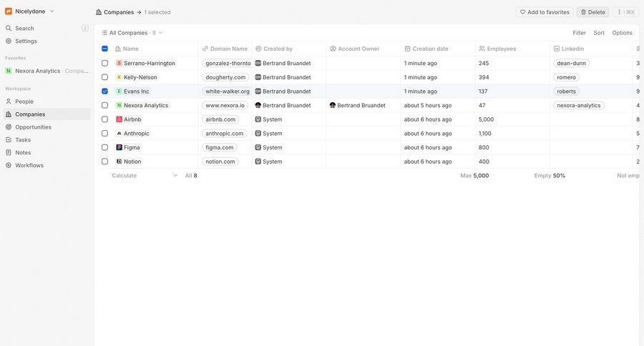
Task: Click the Linkedin column header
Action: (x=591, y=49)
